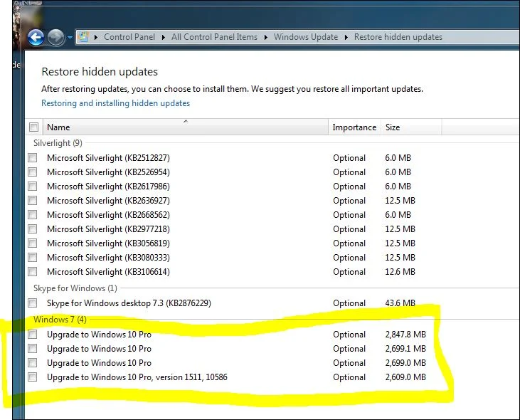
Task: Check Microsoft Silverlight (KB2977218)
Action: click(33, 229)
